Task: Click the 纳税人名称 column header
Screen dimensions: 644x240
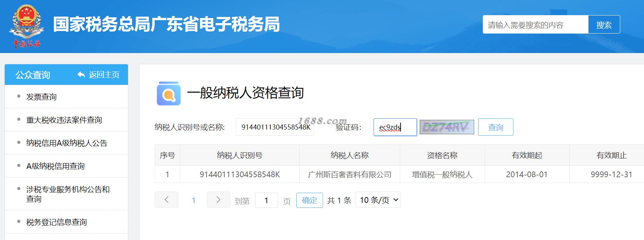Action: 350,155
